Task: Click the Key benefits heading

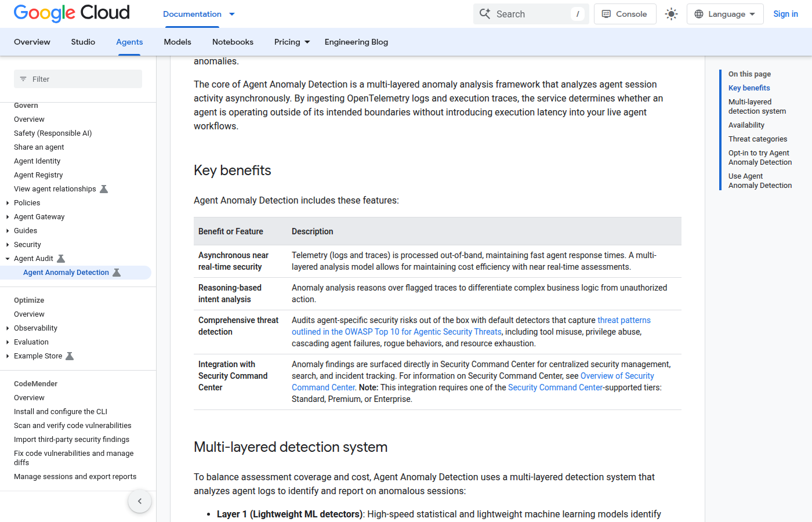Action: pyautogui.click(x=233, y=171)
